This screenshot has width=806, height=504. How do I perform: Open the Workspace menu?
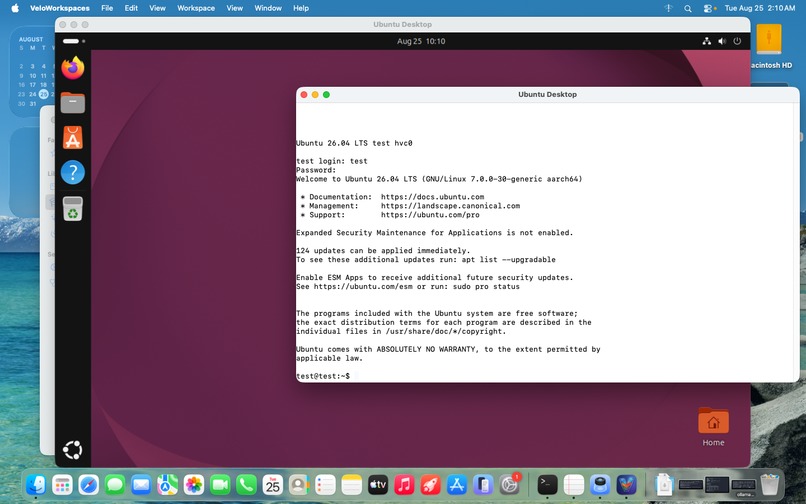(x=196, y=8)
